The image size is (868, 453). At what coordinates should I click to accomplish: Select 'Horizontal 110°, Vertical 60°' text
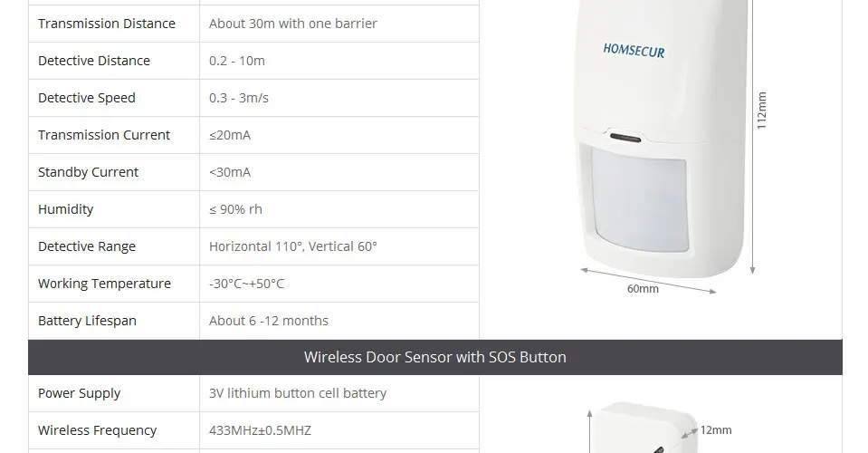(293, 246)
